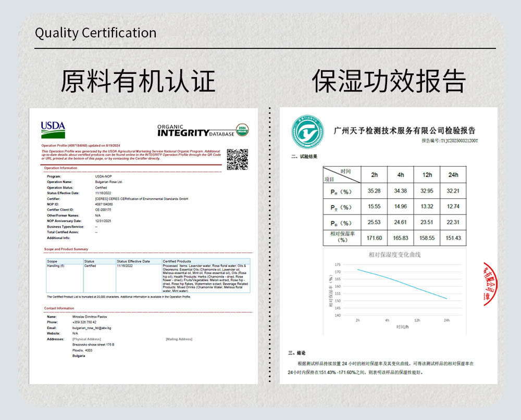The width and height of the screenshot is (521, 420).
Task: Click the relative moisture rate 151.43 cell
Action: [x=453, y=238]
